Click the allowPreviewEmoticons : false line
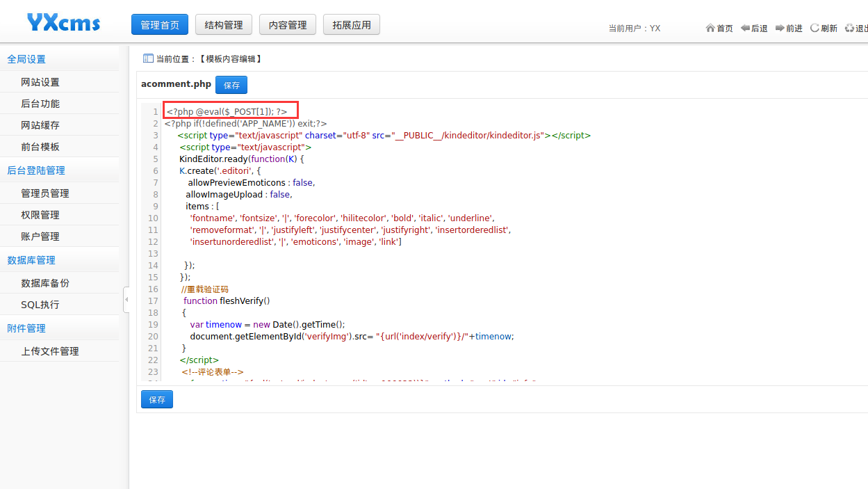The image size is (868, 489). tap(252, 182)
